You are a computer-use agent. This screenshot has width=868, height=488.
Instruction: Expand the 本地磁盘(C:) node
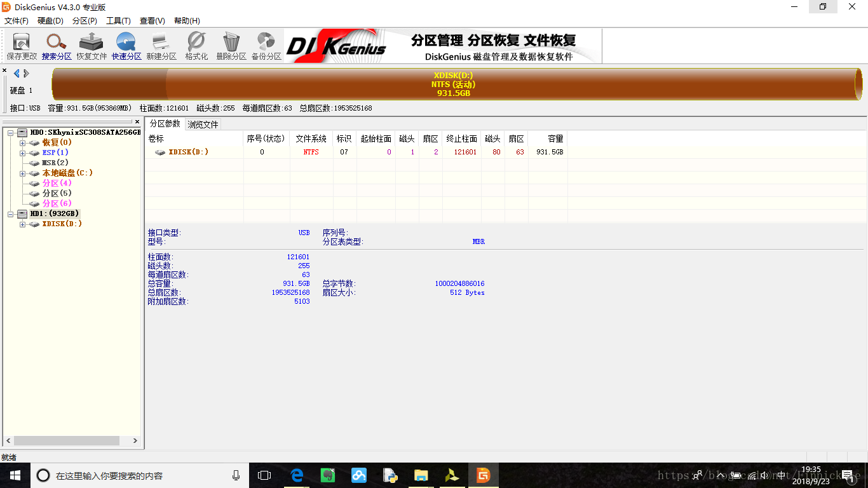pos(22,173)
